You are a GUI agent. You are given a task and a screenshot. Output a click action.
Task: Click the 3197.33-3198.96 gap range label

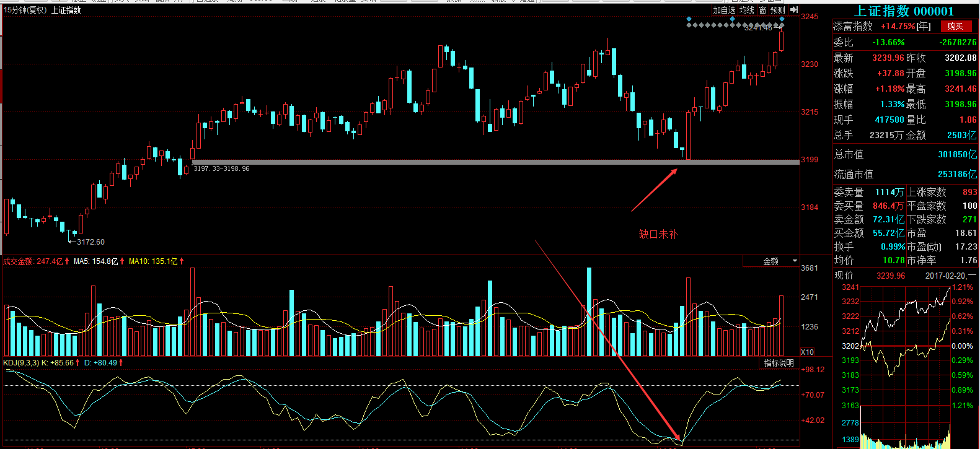[x=221, y=168]
